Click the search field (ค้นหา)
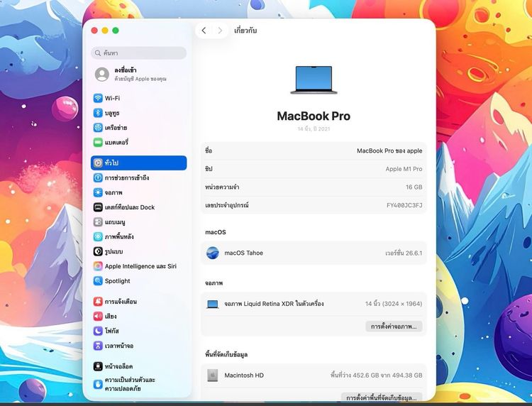This screenshot has width=532, height=406. coord(139,53)
